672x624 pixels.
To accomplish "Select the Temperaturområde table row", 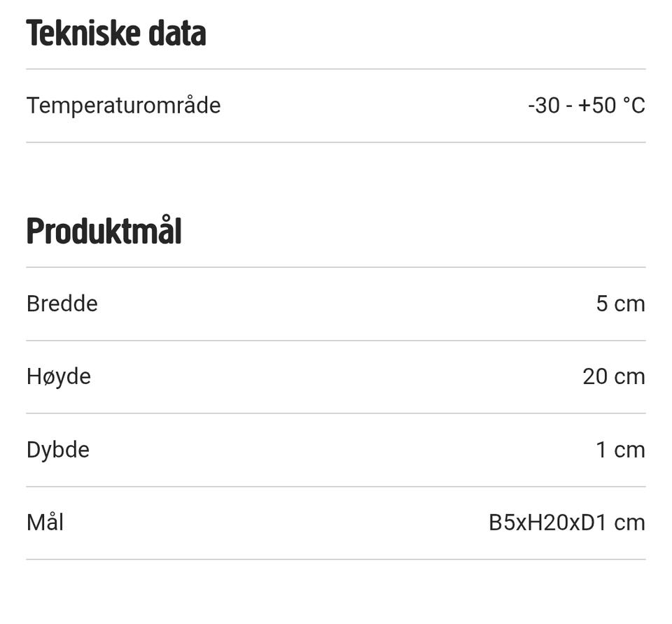I will click(x=336, y=106).
